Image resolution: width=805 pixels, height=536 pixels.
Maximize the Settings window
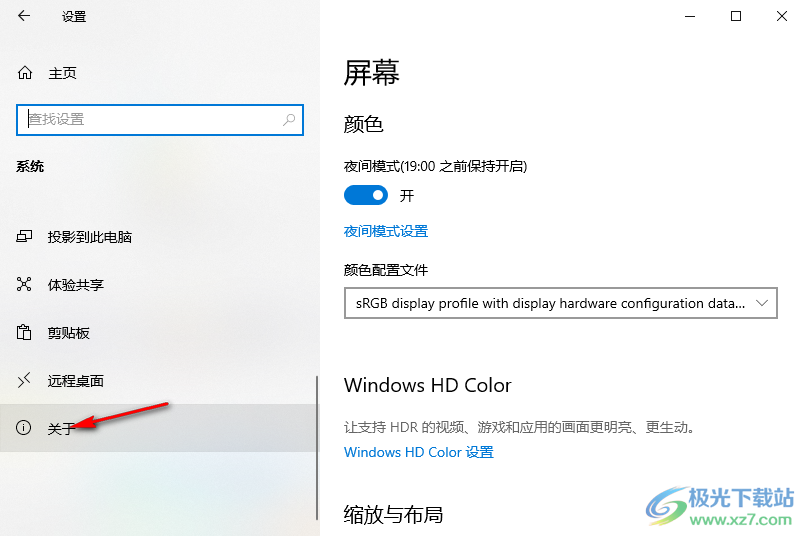click(736, 16)
